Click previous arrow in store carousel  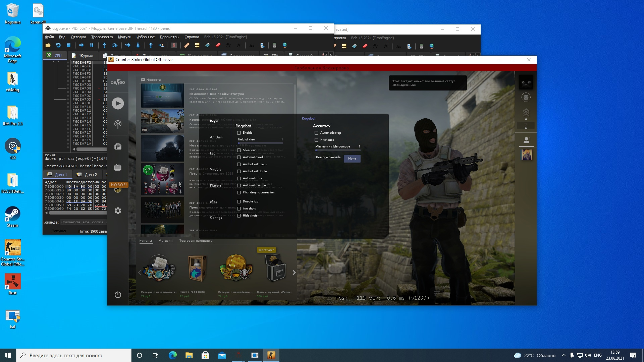click(139, 273)
